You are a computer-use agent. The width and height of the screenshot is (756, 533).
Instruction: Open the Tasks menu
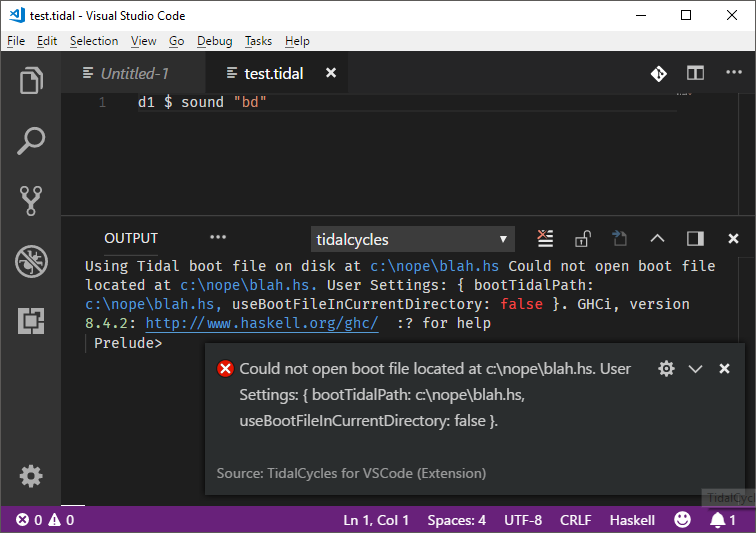(x=258, y=41)
